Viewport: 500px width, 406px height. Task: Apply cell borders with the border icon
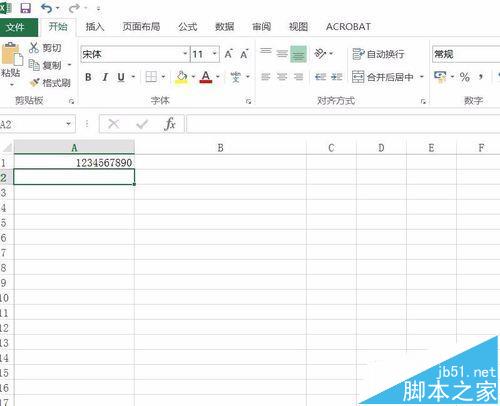(151, 77)
